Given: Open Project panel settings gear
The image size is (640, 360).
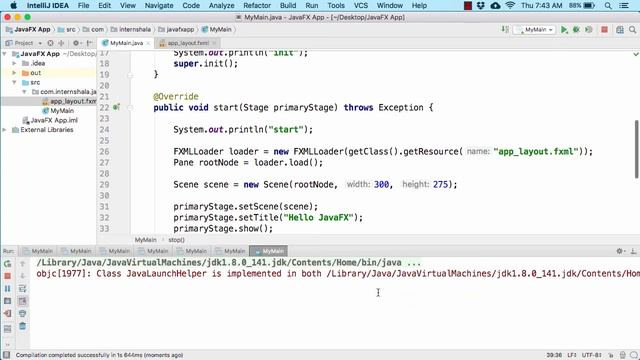Looking at the screenshot, I should pos(76,43).
